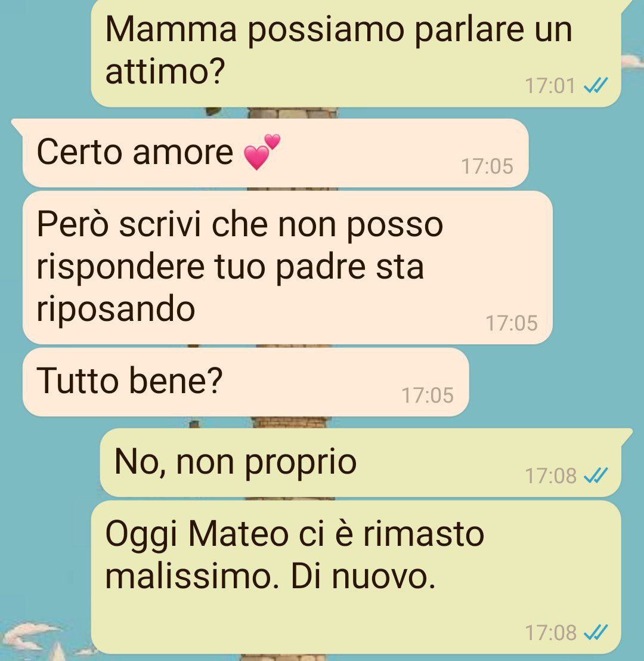The image size is (644, 661).
Task: Tap the 17:01 timestamp
Action: pos(550,86)
